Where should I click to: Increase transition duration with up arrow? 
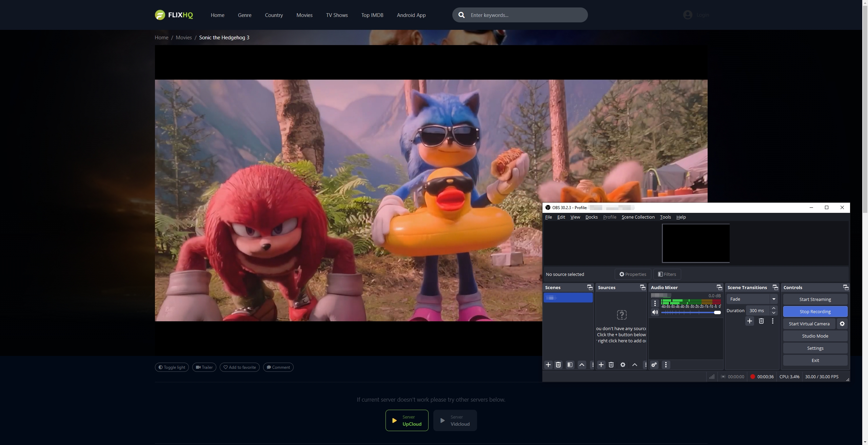coord(774,308)
